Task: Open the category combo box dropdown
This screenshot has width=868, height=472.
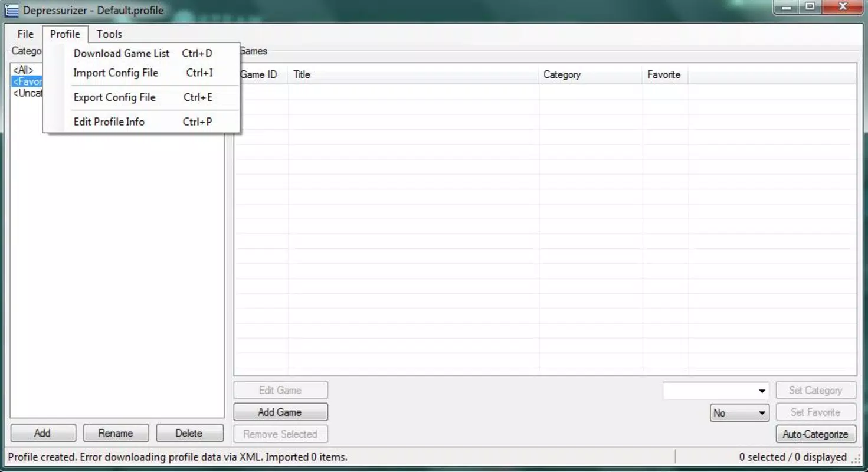Action: 762,391
